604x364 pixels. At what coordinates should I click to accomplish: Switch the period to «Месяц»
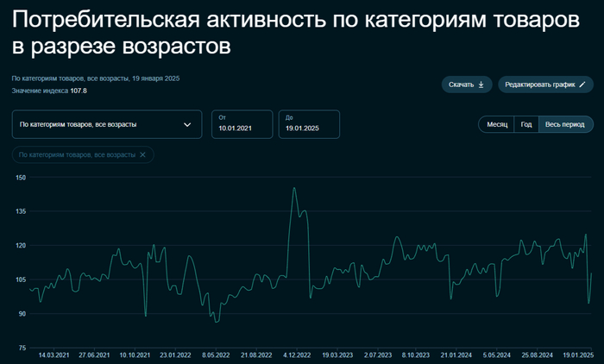click(496, 124)
